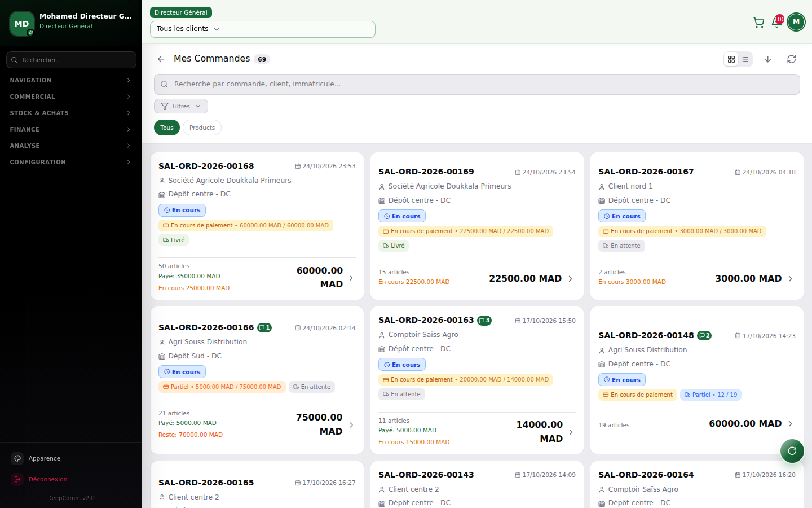Open comment badge on SAL-ORD-2026-00163
Image resolution: width=812 pixels, height=508 pixels.
click(484, 320)
